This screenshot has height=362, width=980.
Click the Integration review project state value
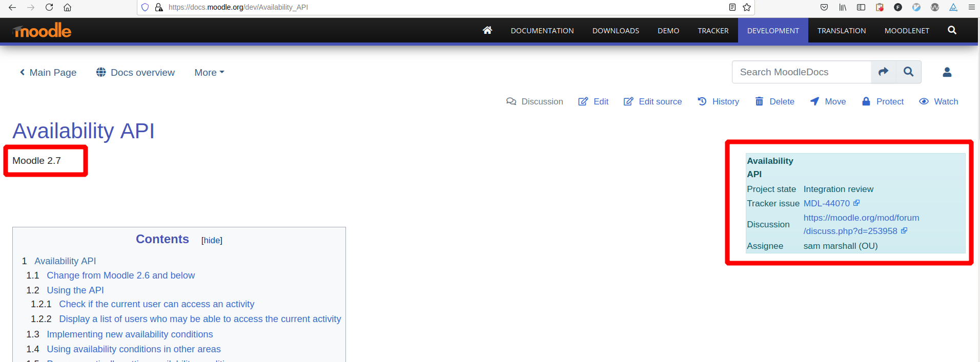pos(838,189)
